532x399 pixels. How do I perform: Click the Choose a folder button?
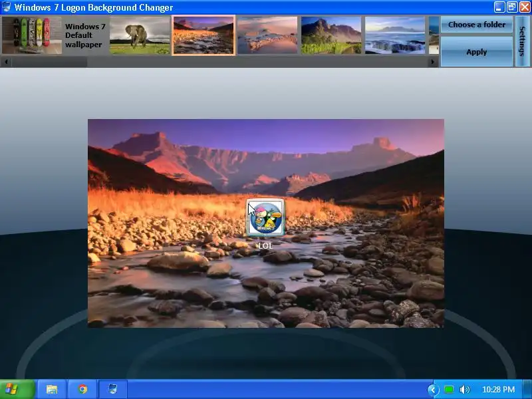click(477, 25)
